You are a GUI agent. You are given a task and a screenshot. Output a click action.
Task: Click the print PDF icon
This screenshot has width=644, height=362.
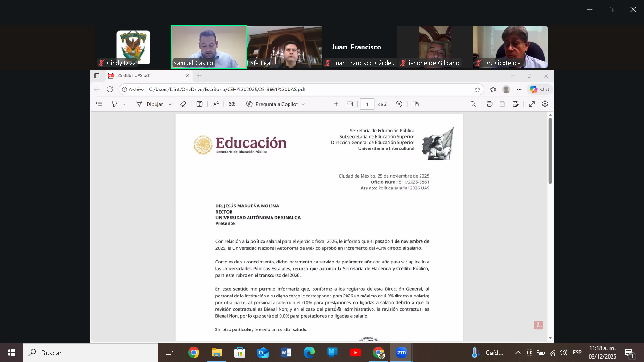[x=489, y=104]
